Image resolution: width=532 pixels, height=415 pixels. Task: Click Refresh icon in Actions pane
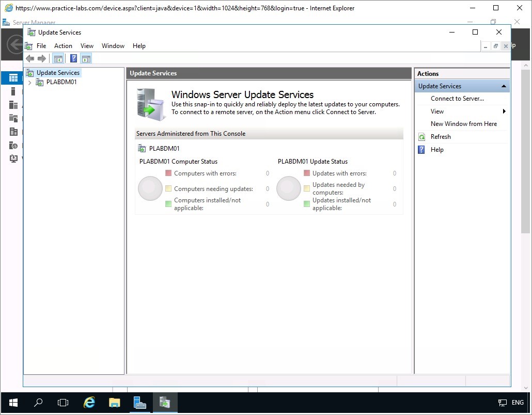(422, 137)
